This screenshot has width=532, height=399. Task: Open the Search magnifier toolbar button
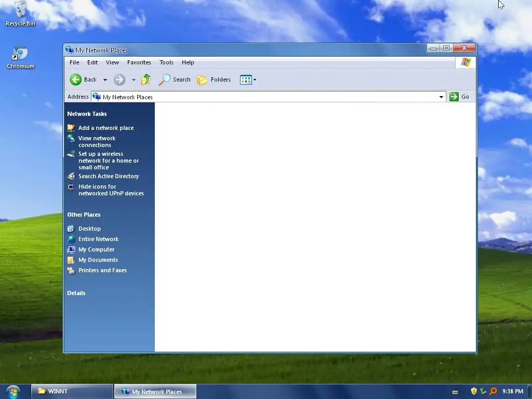click(175, 79)
